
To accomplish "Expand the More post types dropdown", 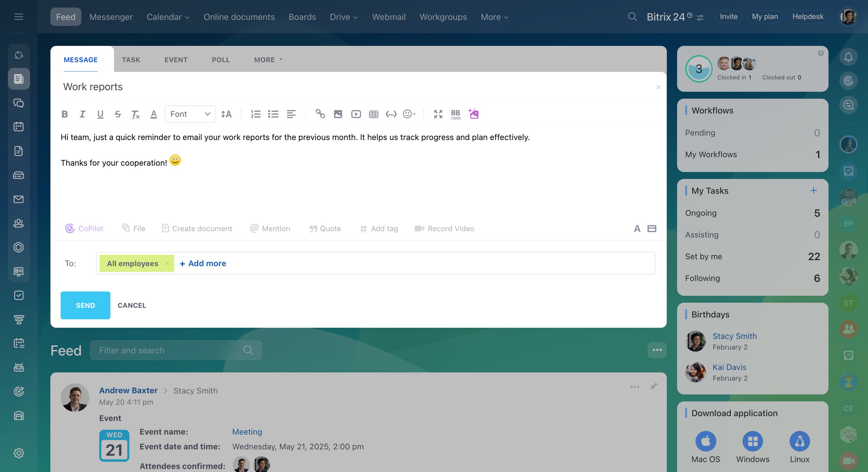I will coord(268,60).
